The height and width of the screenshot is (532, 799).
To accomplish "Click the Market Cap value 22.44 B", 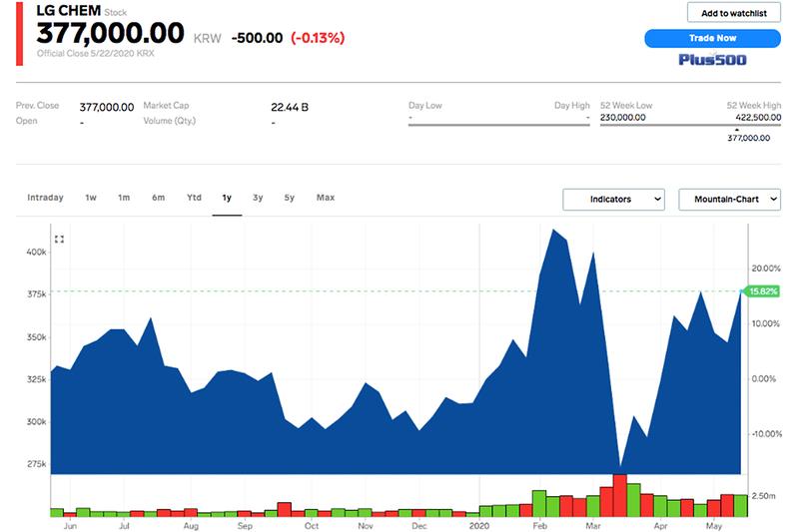I will click(x=290, y=108).
